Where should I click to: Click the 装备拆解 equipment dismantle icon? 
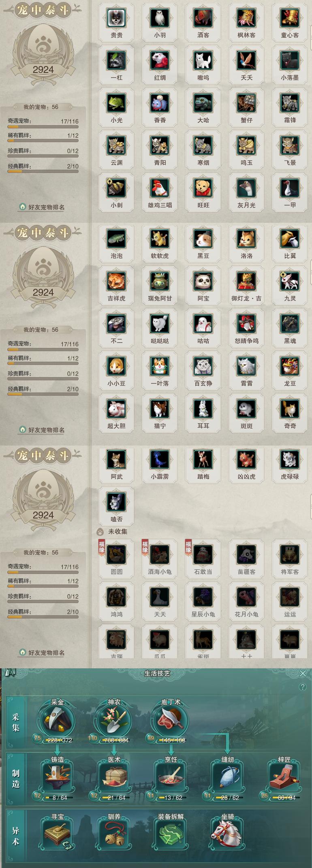(x=171, y=833)
